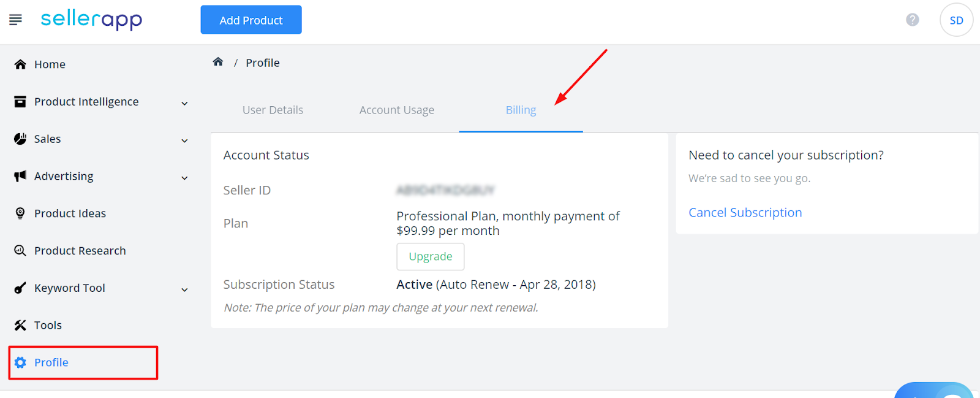Click the price change note text
The image size is (980, 398).
pos(381,308)
